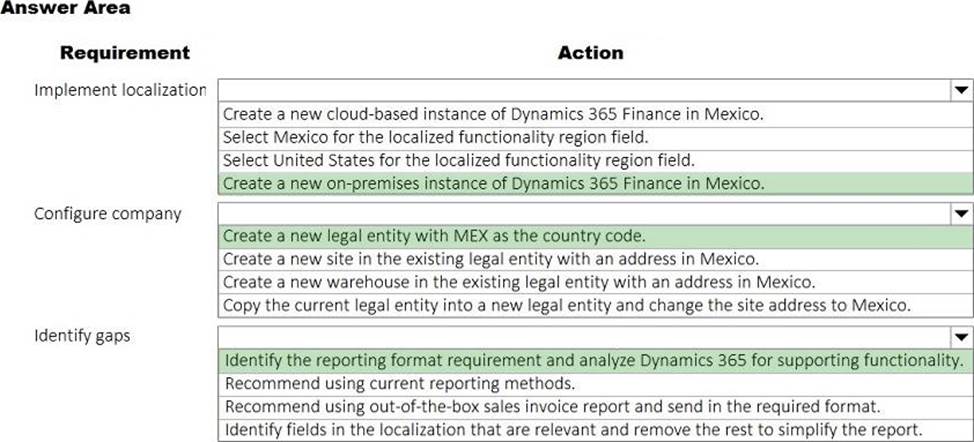Pick 'Identify the reporting format requirement' option

(x=593, y=360)
